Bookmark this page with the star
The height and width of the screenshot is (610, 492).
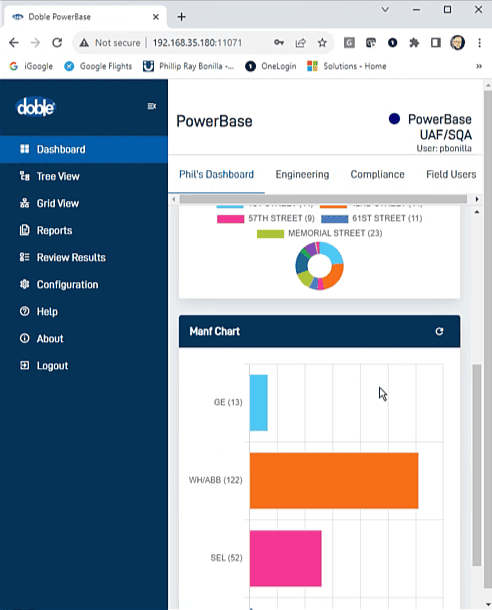[x=322, y=43]
